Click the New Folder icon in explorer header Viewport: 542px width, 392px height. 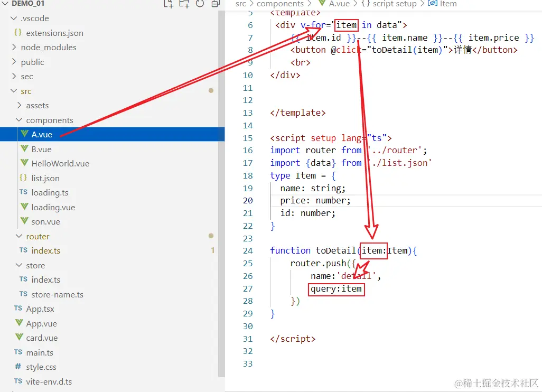tap(184, 4)
